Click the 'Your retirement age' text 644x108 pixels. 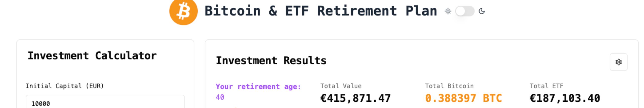[x=258, y=86]
